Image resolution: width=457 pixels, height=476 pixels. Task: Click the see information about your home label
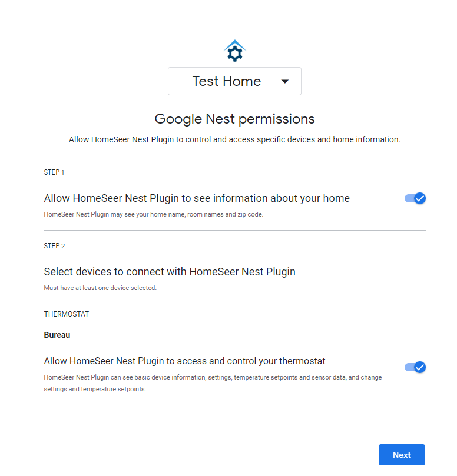tap(197, 198)
